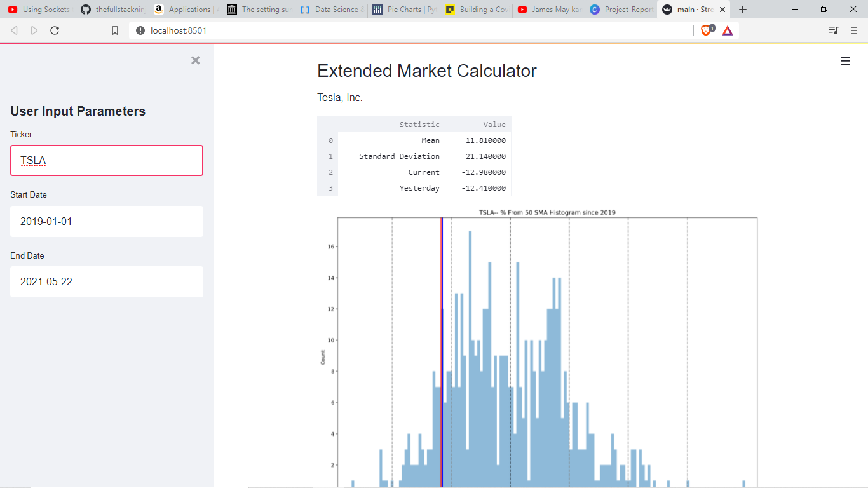Close the main · Streamlit tab
Screen dimensions: 868x488
click(x=722, y=10)
